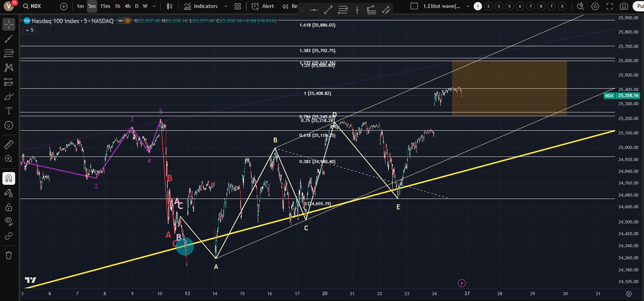Image resolution: width=644 pixels, height=301 pixels.
Task: Click the trash icon to remove drawings
Action: [x=9, y=255]
